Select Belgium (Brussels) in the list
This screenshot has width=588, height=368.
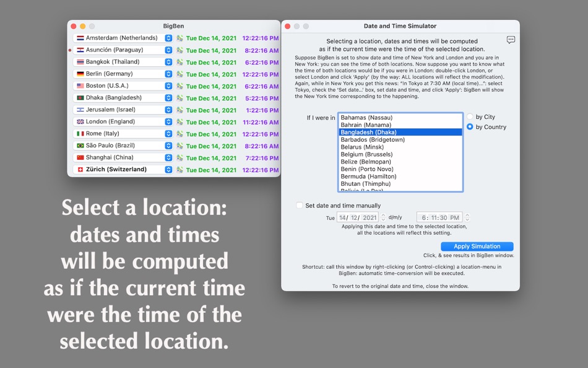(400, 154)
